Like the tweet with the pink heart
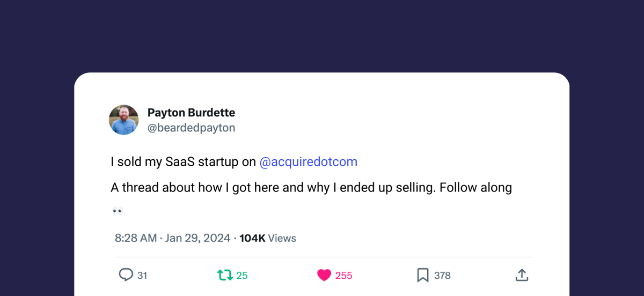644x296 pixels. (324, 276)
